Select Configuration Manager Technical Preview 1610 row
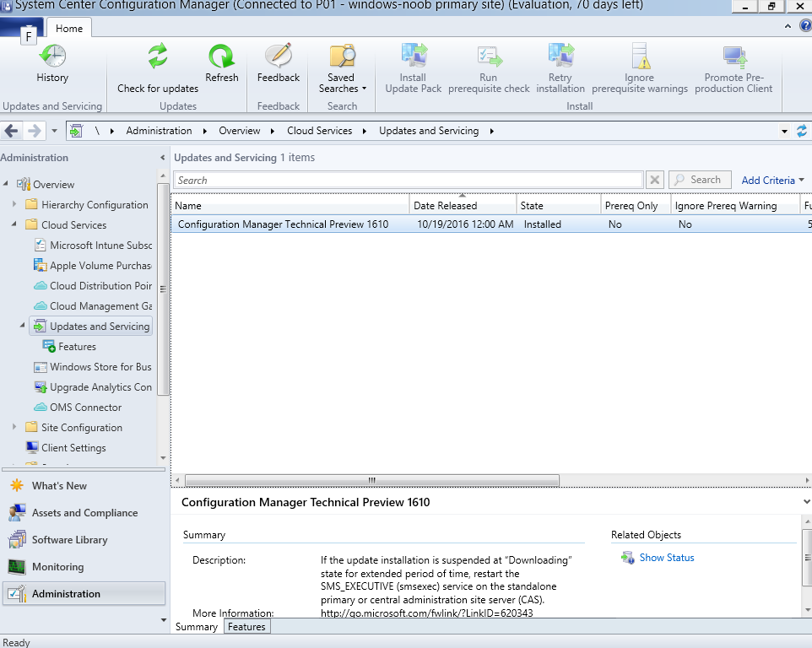 coord(491,224)
